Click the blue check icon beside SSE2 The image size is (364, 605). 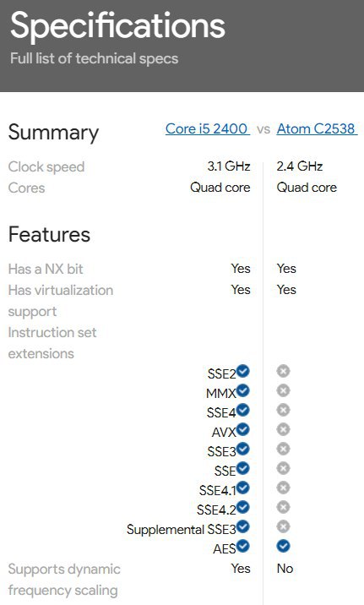[x=243, y=371]
